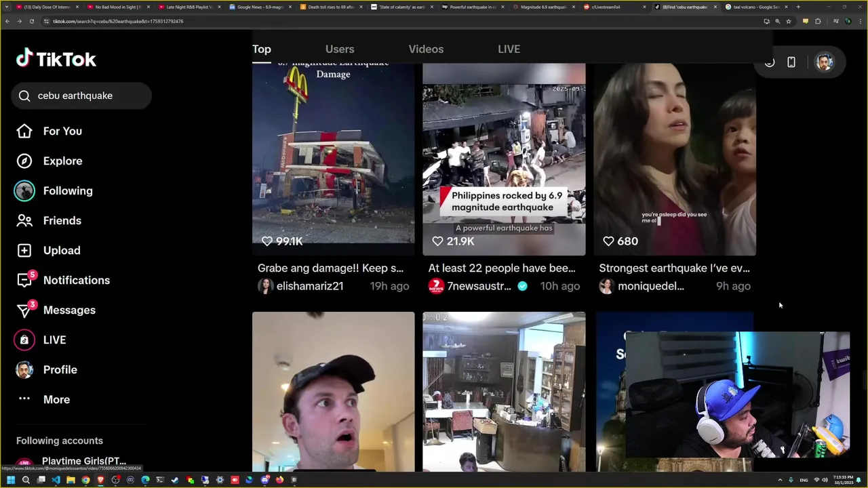Click the TikTok logo
Screen dimensions: 868x488
click(x=56, y=59)
